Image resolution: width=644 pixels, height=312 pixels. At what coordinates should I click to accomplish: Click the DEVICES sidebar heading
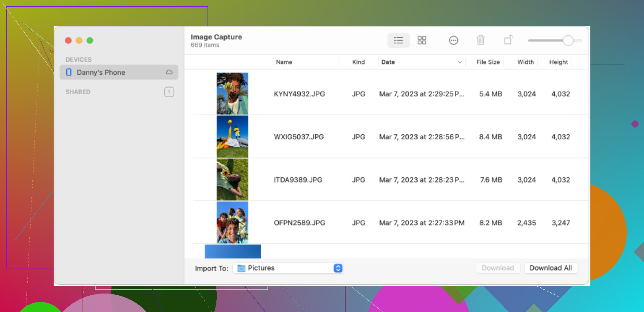click(78, 60)
